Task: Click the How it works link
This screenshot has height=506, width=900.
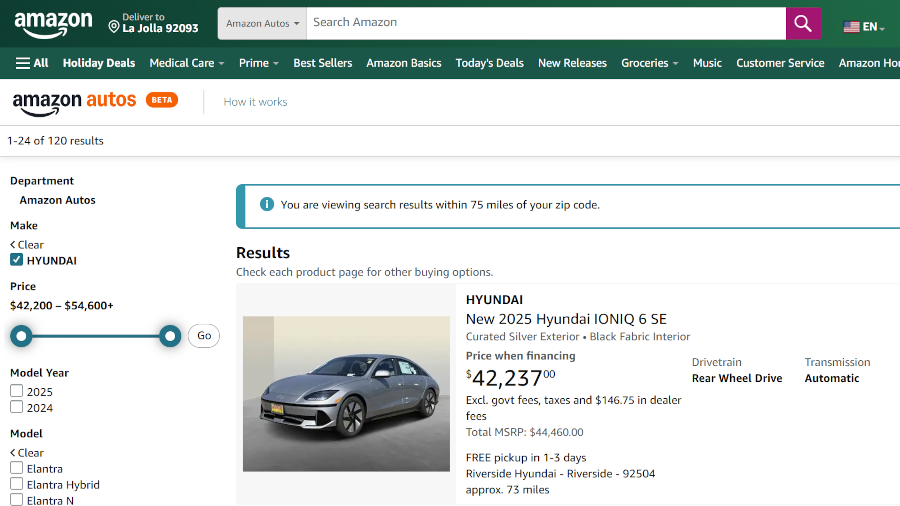Action: (x=255, y=102)
